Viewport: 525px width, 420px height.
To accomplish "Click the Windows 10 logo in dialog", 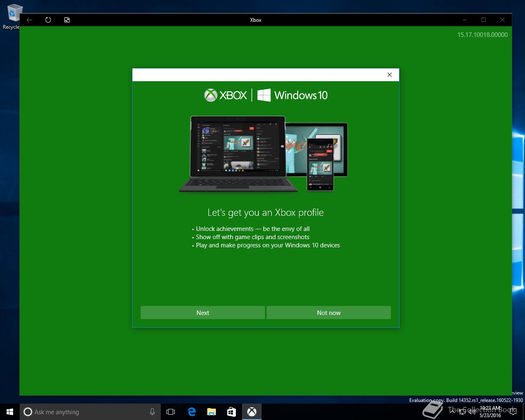I will (x=292, y=95).
